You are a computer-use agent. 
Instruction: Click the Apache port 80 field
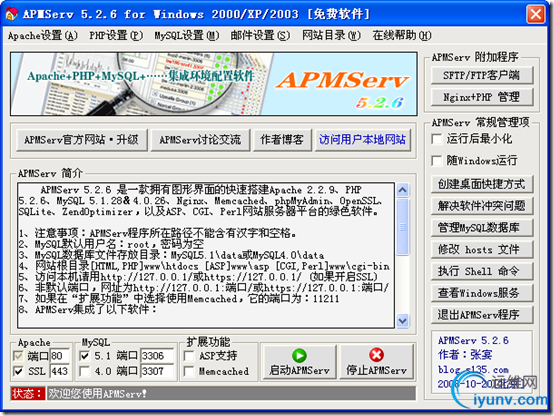pyautogui.click(x=59, y=356)
